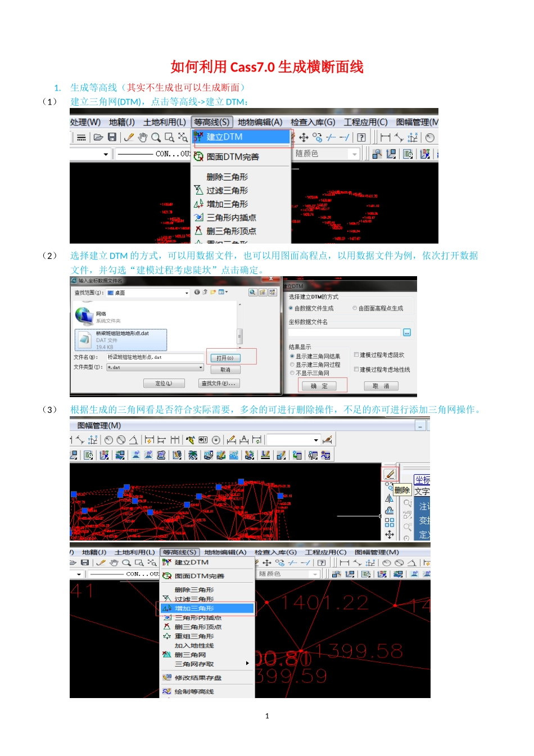534x756 pixels.
Task: Open 图幅管理(M) menu in third screenshot
Action: (x=99, y=426)
